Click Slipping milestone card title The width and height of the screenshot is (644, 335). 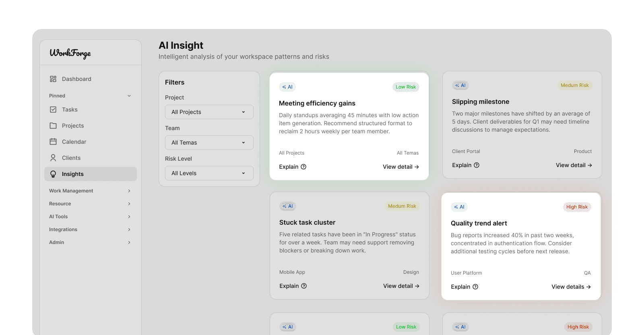click(481, 101)
